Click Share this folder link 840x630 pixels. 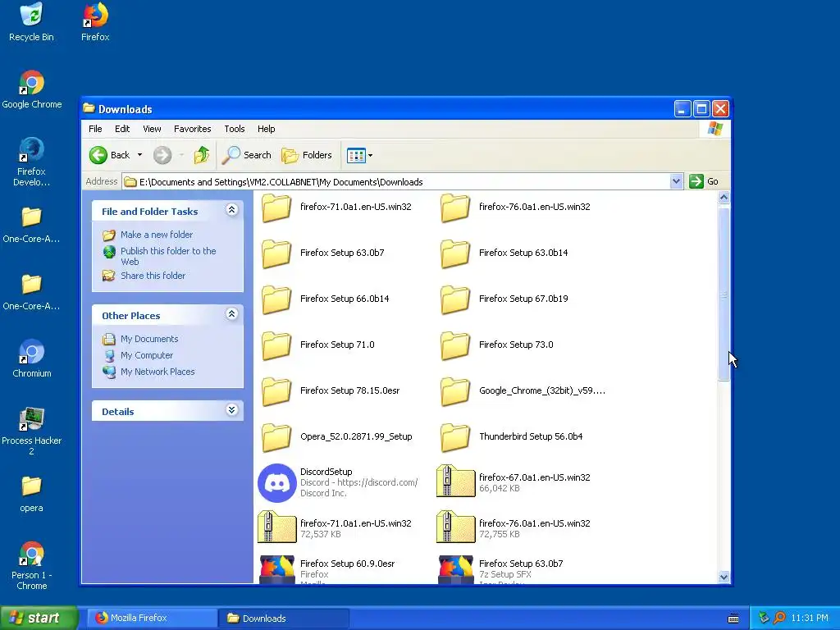pos(153,276)
